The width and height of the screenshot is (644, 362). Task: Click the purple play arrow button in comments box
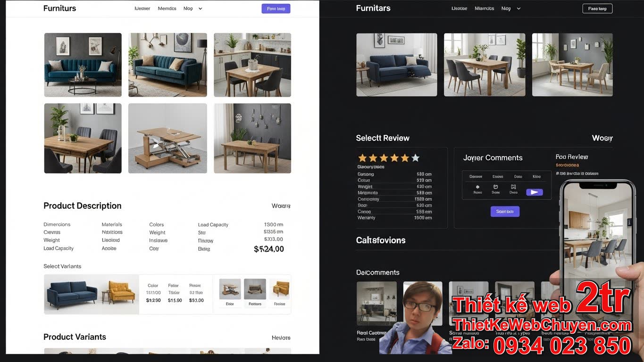pyautogui.click(x=534, y=192)
